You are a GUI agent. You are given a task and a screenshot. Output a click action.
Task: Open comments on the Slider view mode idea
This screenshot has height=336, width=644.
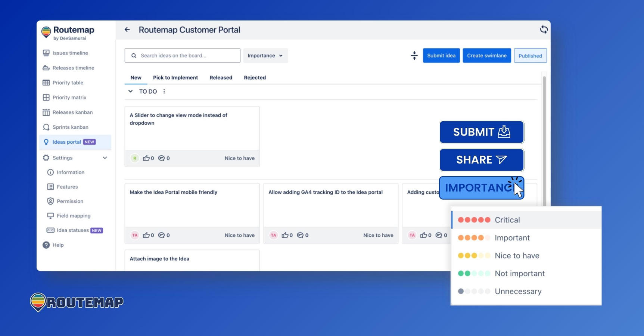(164, 158)
